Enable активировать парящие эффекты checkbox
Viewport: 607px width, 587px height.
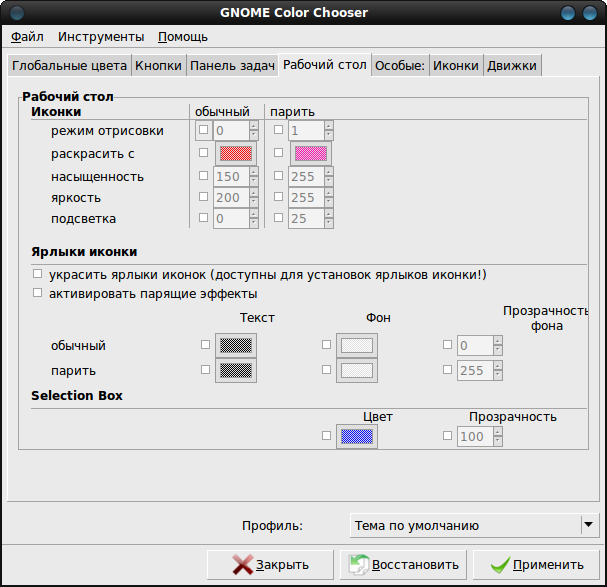coord(38,293)
